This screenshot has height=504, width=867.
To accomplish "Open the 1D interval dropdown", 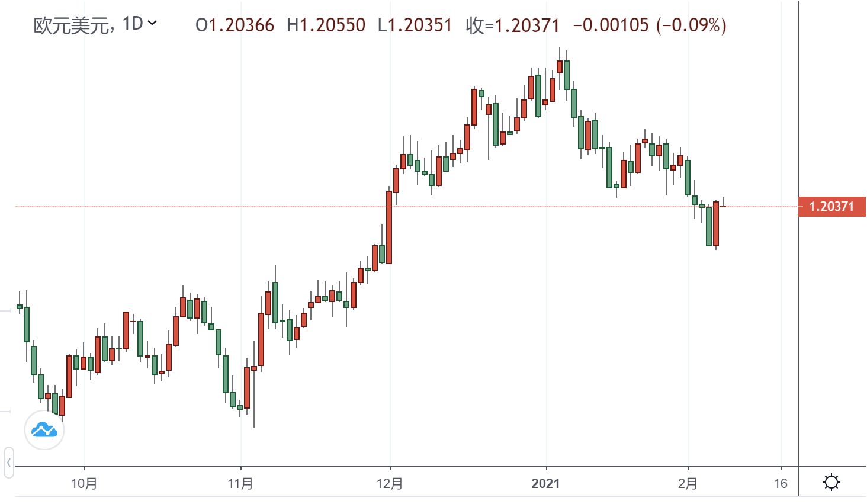I will 140,24.
